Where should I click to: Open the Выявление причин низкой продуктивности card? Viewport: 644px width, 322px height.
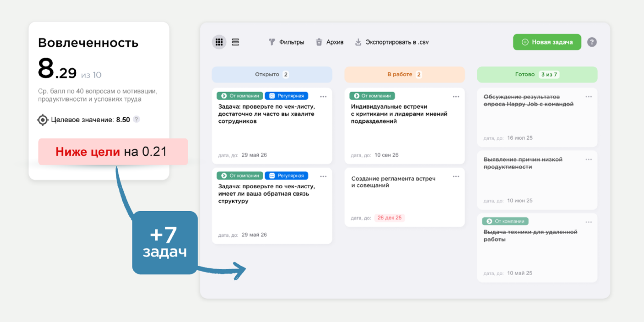coord(537,180)
